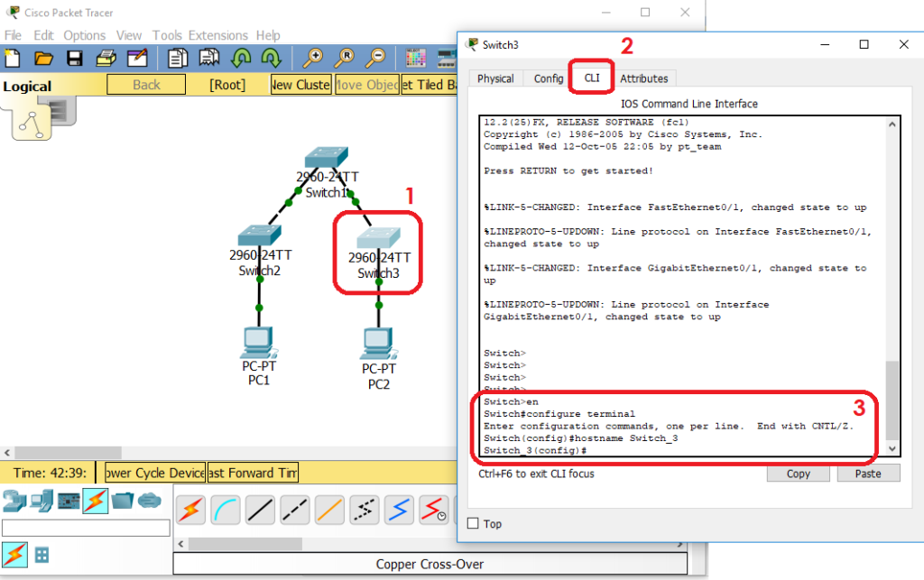Select Connections subcategory lightning icon
The width and height of the screenshot is (924, 580).
click(14, 555)
